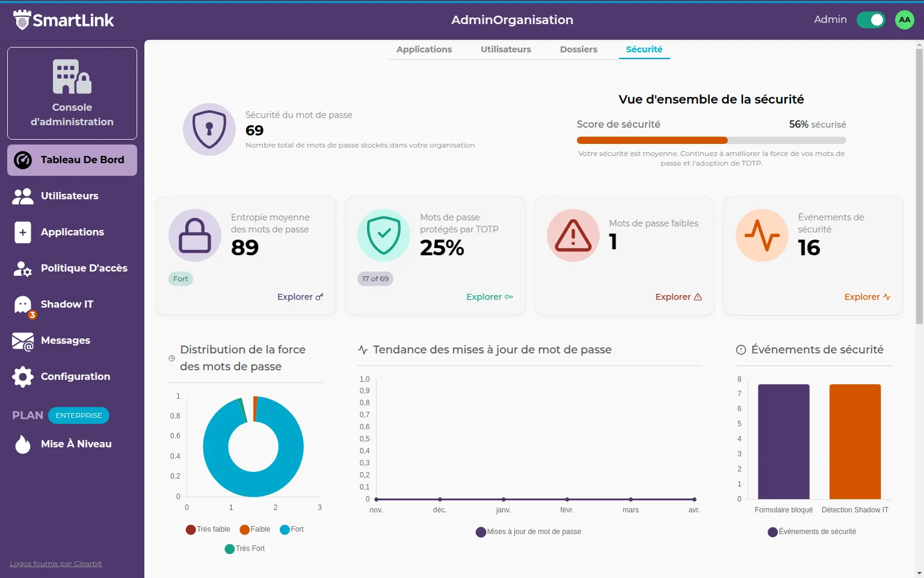Switch to the Applications tab
The height and width of the screenshot is (578, 924).
424,49
